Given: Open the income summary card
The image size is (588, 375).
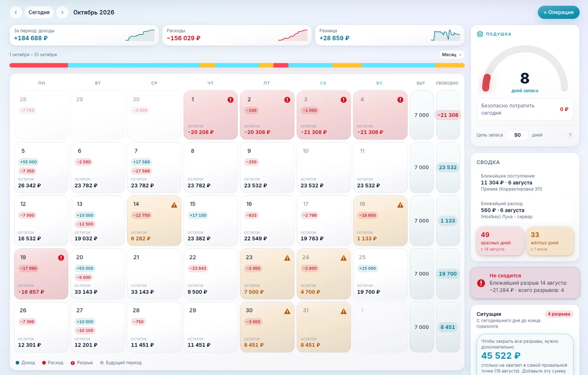Looking at the screenshot, I should pos(84,35).
